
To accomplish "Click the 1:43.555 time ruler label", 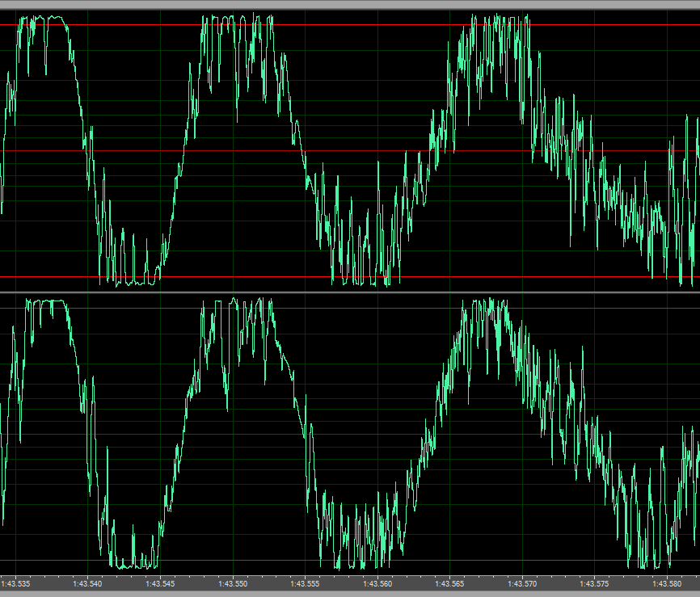I will (306, 582).
